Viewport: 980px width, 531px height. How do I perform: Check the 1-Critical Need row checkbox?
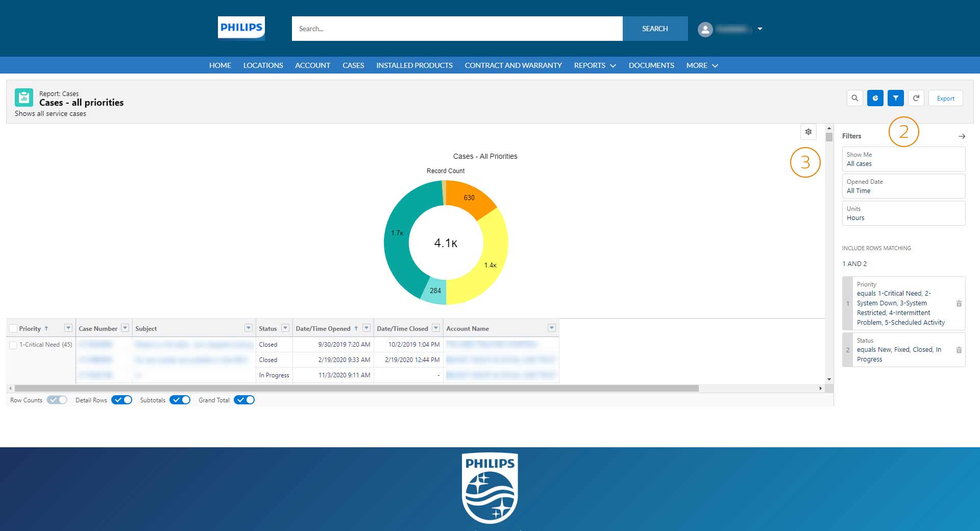click(13, 345)
